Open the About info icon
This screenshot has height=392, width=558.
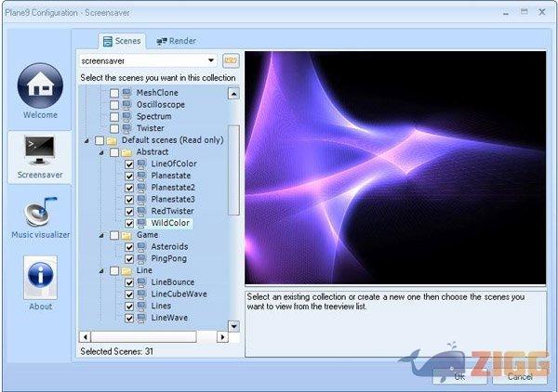(x=40, y=277)
